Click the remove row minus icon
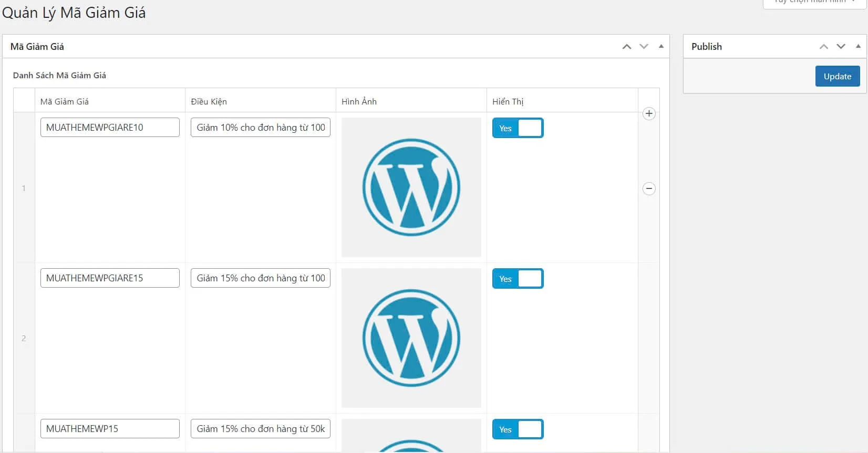 [649, 189]
